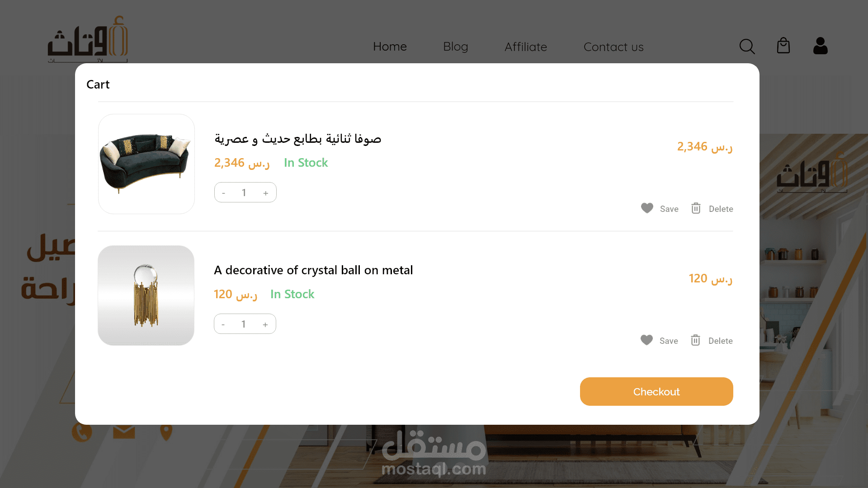Click trash icon for the sofa item
The image size is (868, 488).
tap(696, 208)
